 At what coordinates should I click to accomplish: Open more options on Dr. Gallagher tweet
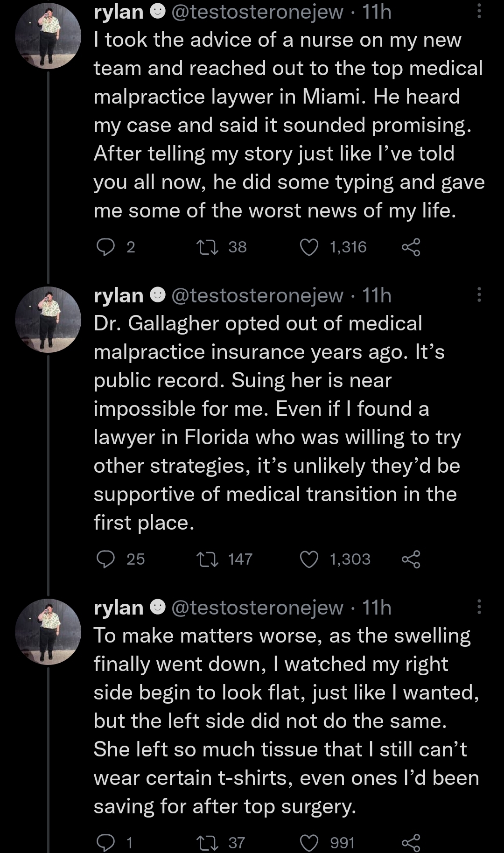[479, 294]
